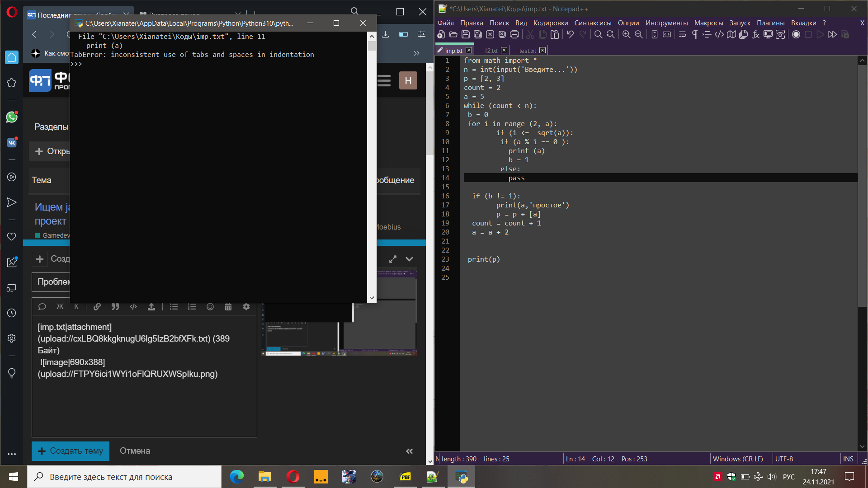Toggle word wrap in Notepad++
Viewport: 868px width, 488px height.
click(683, 34)
